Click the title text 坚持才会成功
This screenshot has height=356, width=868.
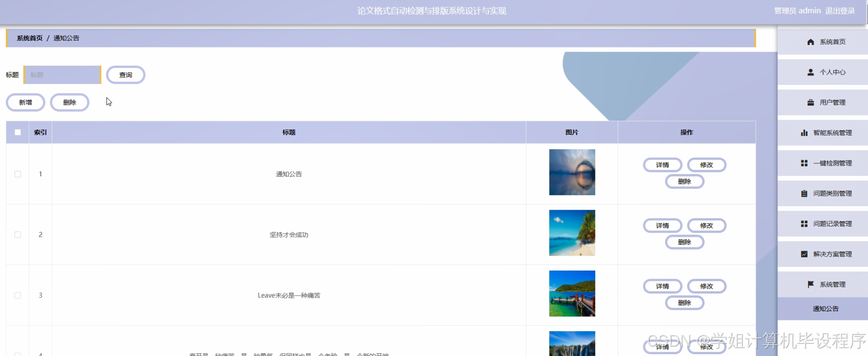click(289, 235)
